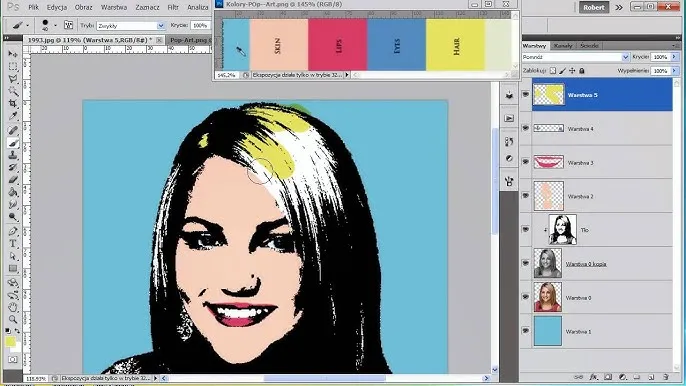The image size is (686, 386).
Task: Select the Brush tool in toolbox
Action: click(x=13, y=143)
